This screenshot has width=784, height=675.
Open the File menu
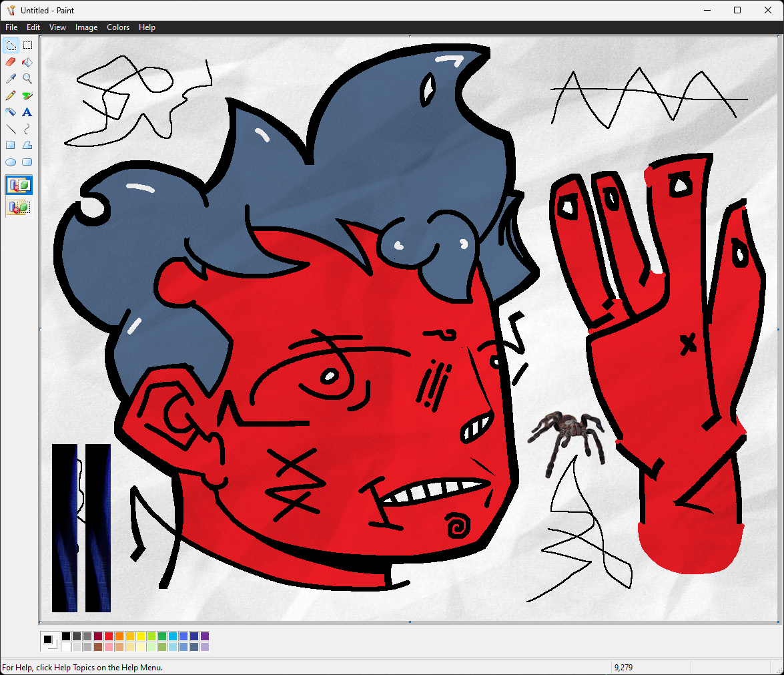(11, 27)
